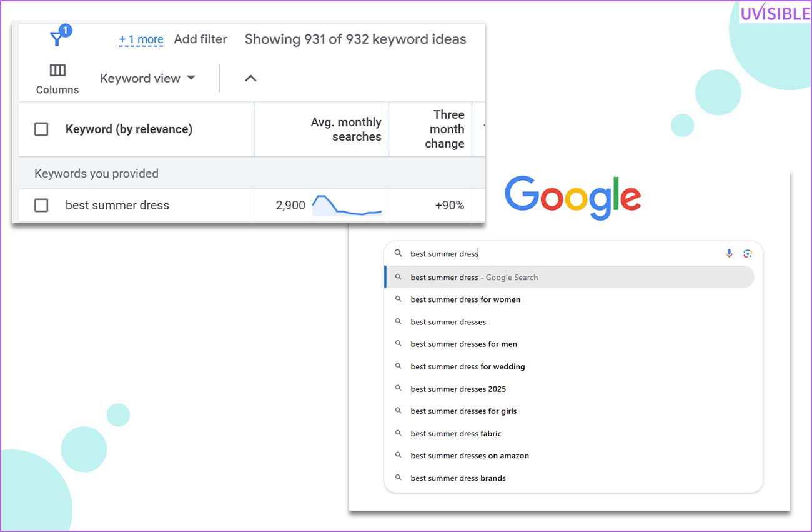The height and width of the screenshot is (532, 812).
Task: Sort by Avg. monthly searches column header
Action: coord(346,129)
